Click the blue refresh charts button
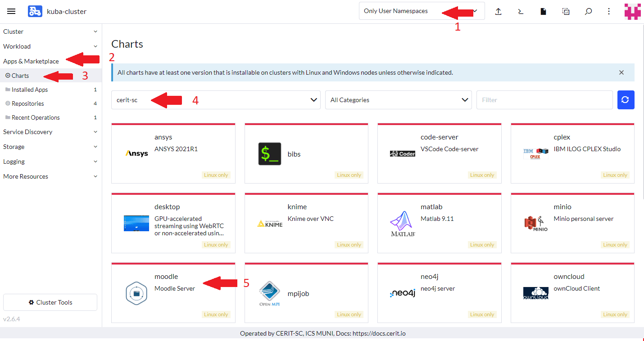 tap(626, 100)
